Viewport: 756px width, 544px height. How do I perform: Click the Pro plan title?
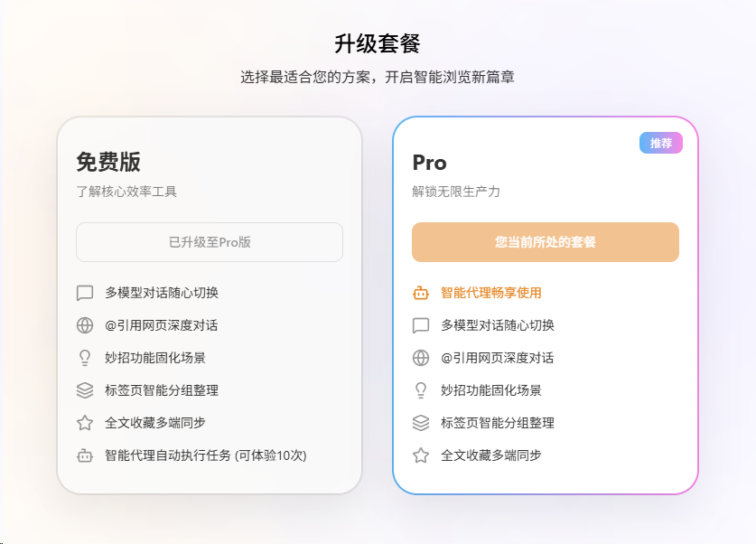pos(430,163)
